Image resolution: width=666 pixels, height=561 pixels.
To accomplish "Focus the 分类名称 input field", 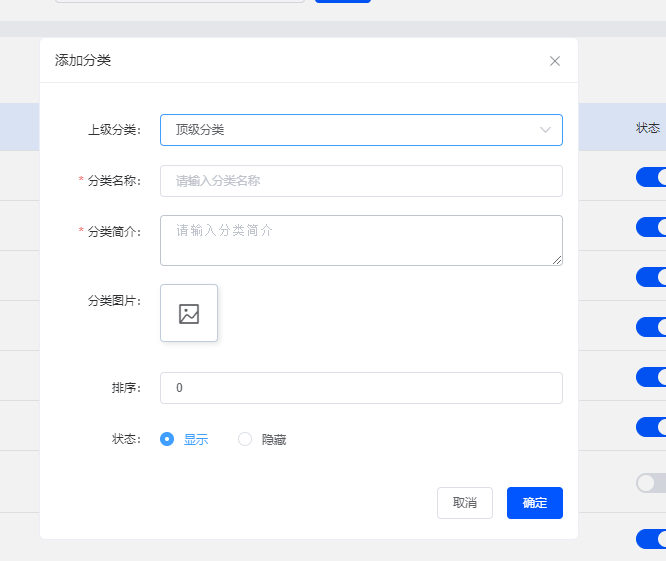I will click(361, 181).
